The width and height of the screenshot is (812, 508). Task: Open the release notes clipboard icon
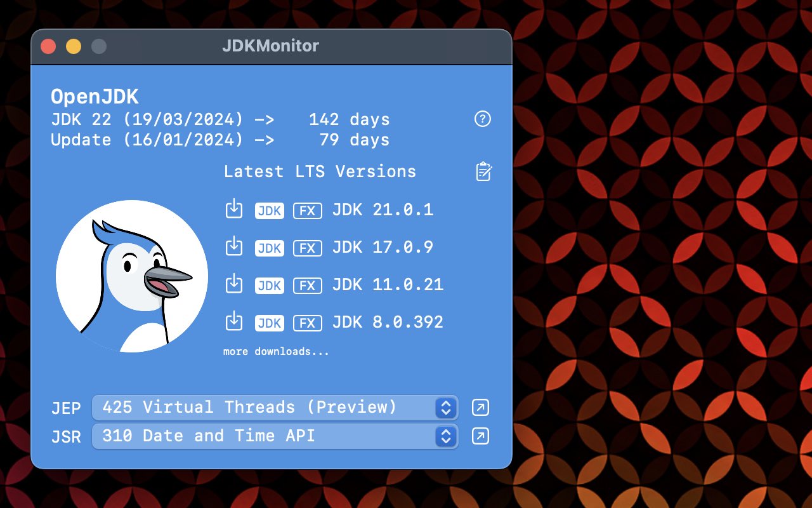point(484,171)
